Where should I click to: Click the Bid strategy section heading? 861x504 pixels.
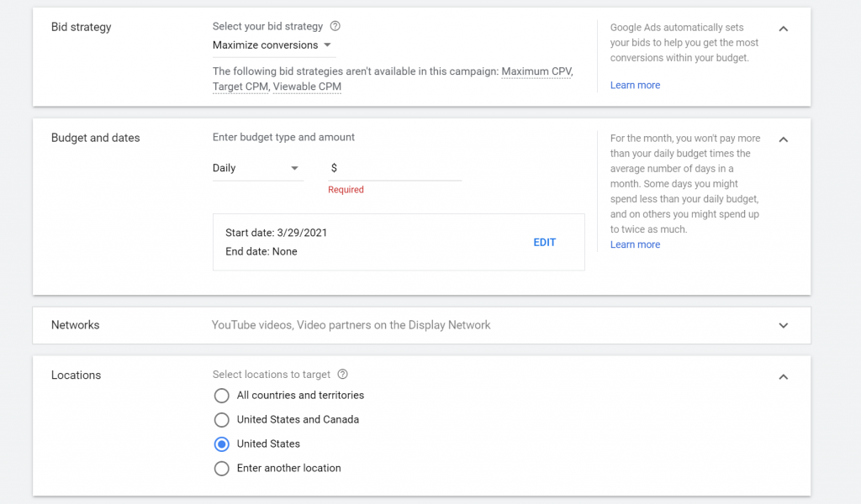[82, 27]
